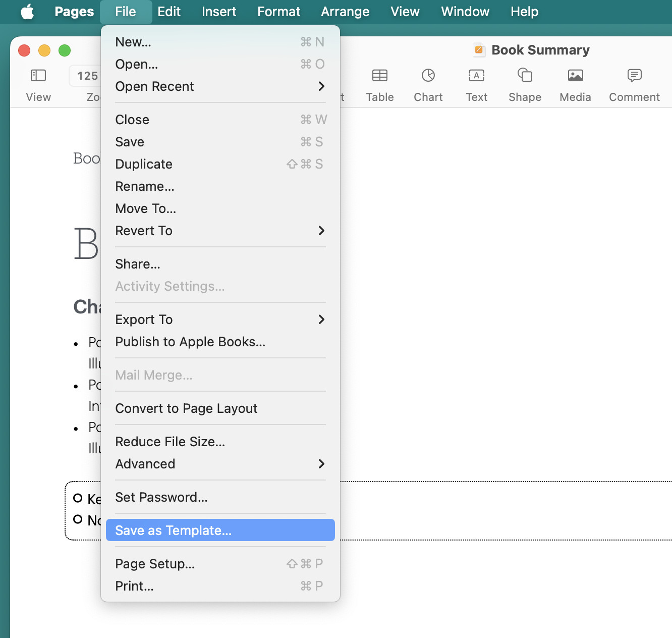Open the View menu in menu bar

tap(405, 12)
